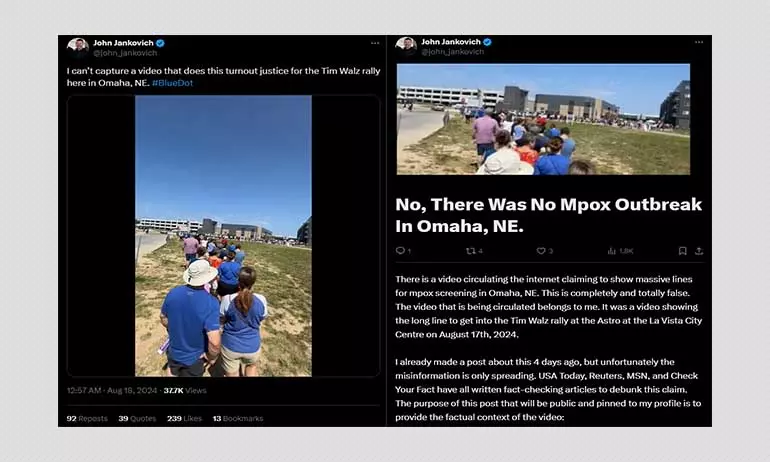
Task: Open the Tim Walz rally line video
Action: [223, 236]
